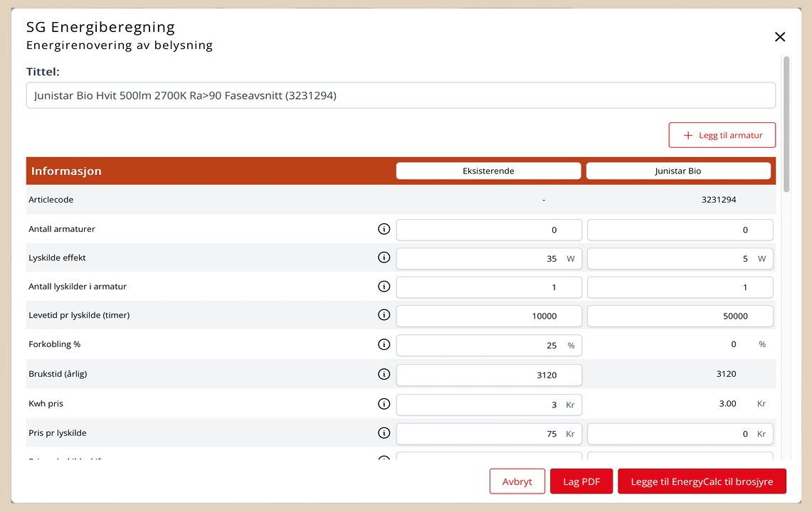Cancel with the Avbryt button
The image size is (812, 512).
(517, 481)
